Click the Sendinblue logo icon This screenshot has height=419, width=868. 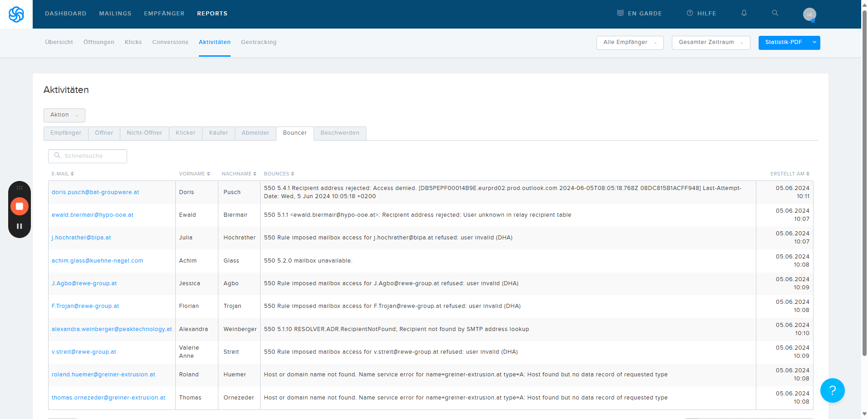click(16, 15)
